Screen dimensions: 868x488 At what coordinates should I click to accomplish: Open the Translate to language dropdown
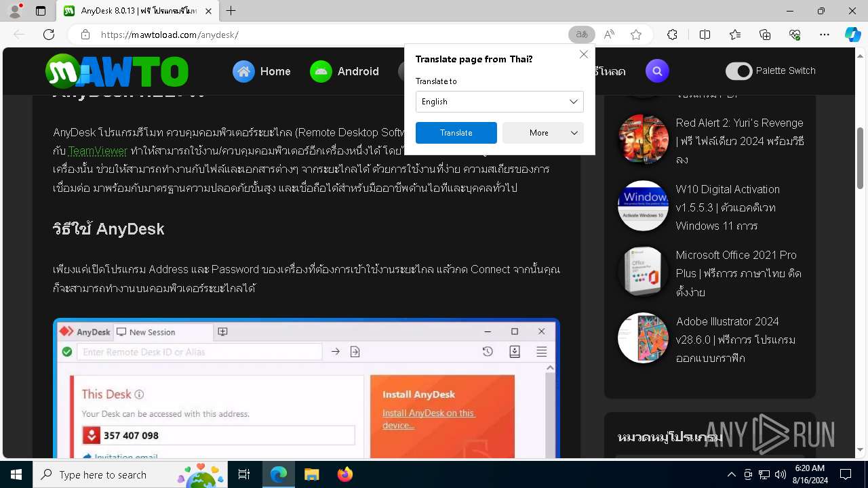coord(499,102)
